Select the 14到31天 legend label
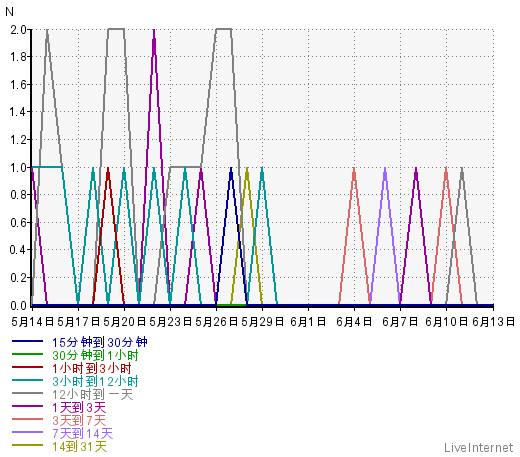This screenshot has width=520, height=457. (x=80, y=447)
